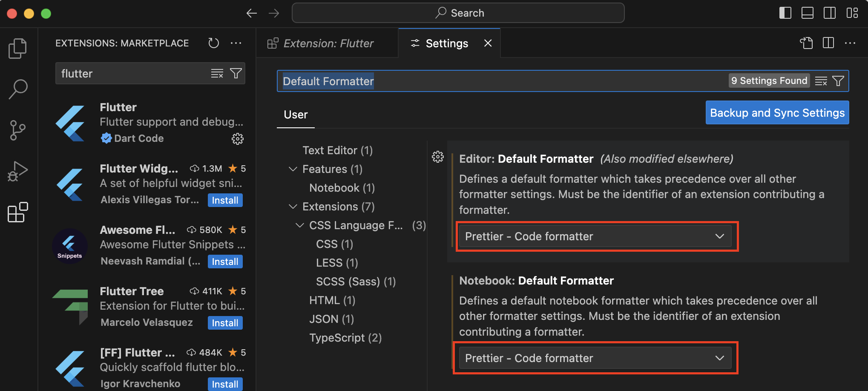
Task: Collapse the CSS Language Features group
Action: 300,225
